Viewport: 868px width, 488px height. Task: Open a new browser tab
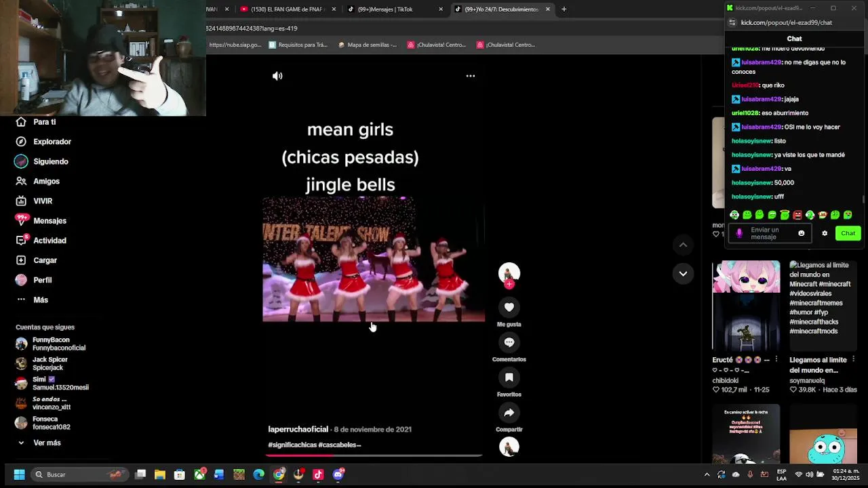[x=564, y=9]
